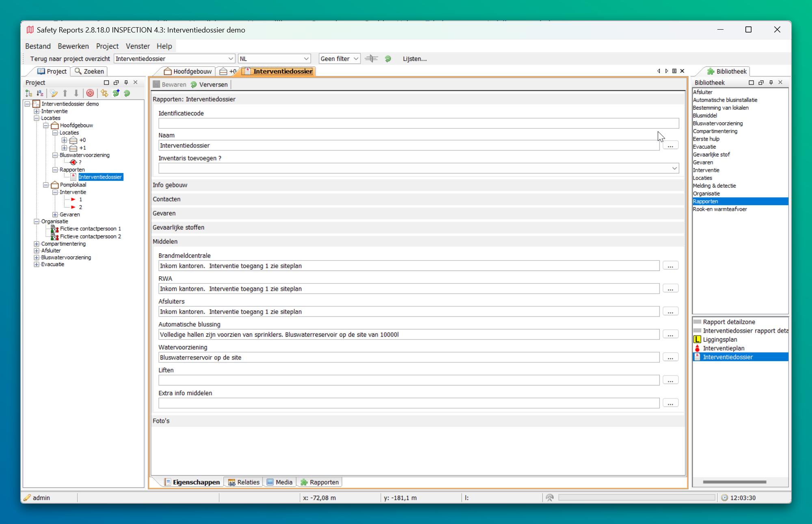Click green refresh icon next to Geen filter

coord(388,59)
